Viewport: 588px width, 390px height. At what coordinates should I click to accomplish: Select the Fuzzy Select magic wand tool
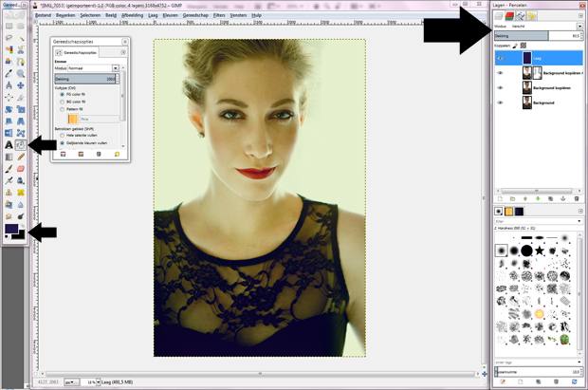click(21, 38)
